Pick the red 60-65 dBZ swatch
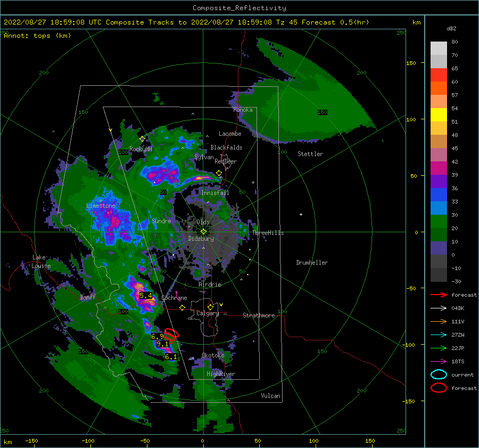Screen dimensions: 479x448 [439, 75]
